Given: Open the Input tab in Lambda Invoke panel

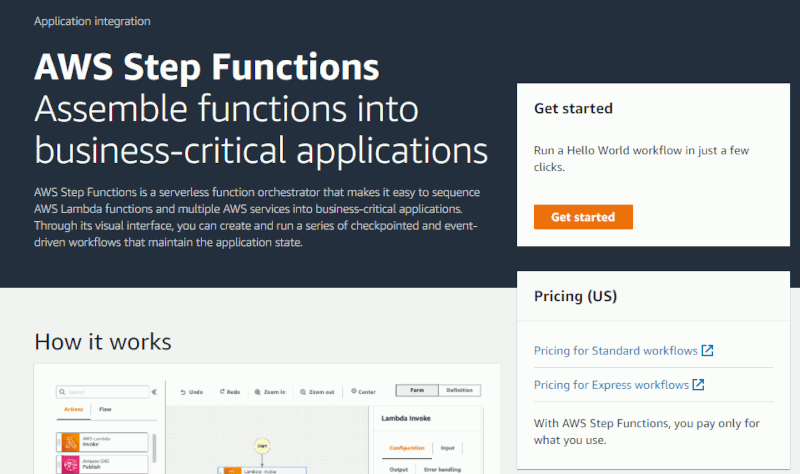Looking at the screenshot, I should (x=447, y=448).
